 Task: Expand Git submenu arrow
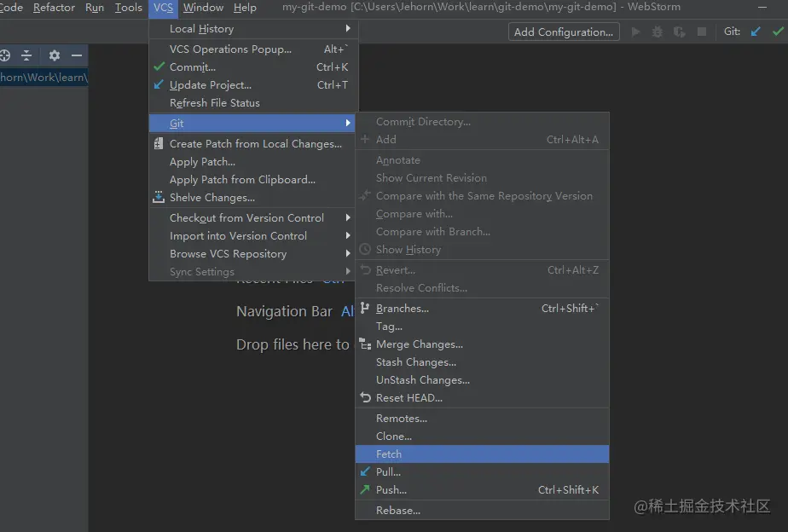tap(348, 123)
